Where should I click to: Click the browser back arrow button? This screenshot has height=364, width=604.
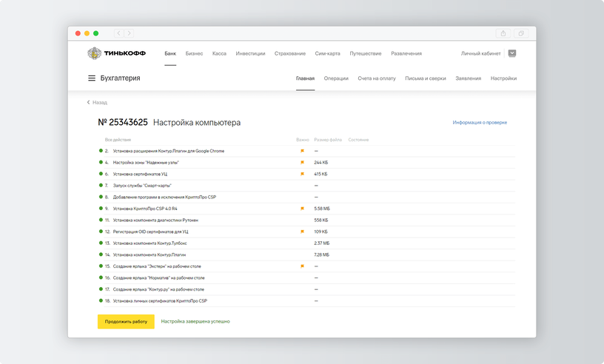coord(118,33)
